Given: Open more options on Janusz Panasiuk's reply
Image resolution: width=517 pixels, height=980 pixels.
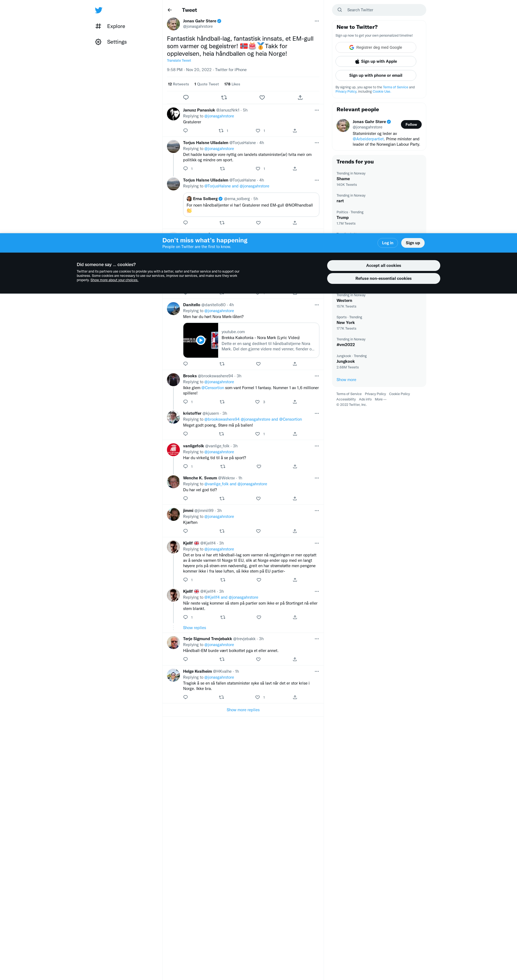Looking at the screenshot, I should point(316,110).
